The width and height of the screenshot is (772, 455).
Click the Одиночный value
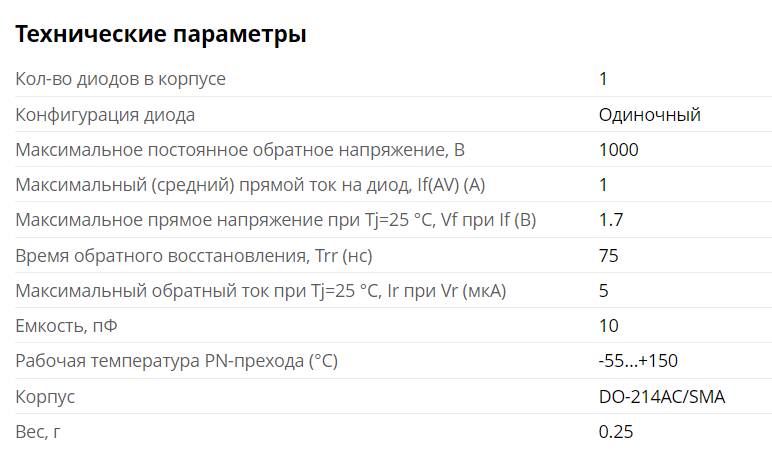[x=649, y=115]
